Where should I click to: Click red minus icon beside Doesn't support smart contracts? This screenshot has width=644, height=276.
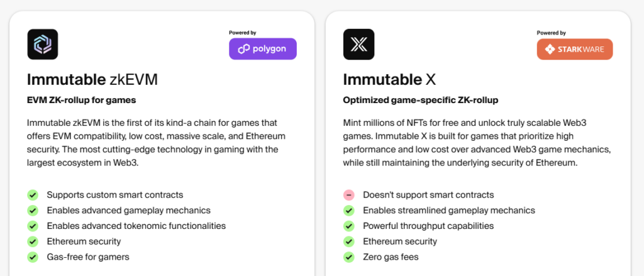click(349, 195)
